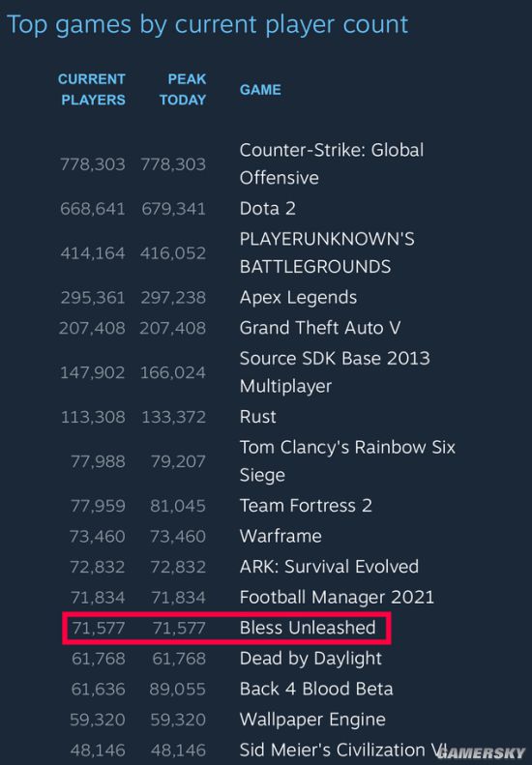Click the Peak Today column header
The height and width of the screenshot is (765, 532).
183,89
